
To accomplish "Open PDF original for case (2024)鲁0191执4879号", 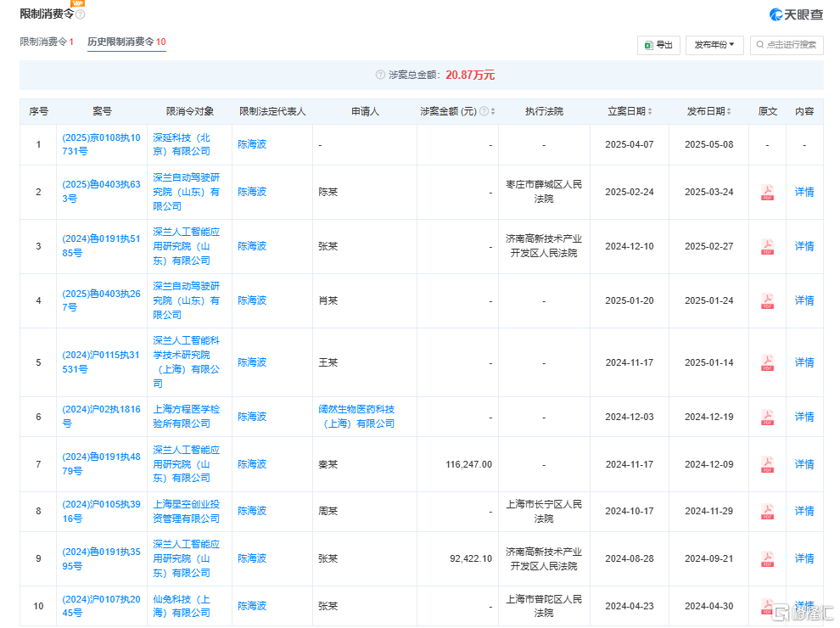I will 767,464.
